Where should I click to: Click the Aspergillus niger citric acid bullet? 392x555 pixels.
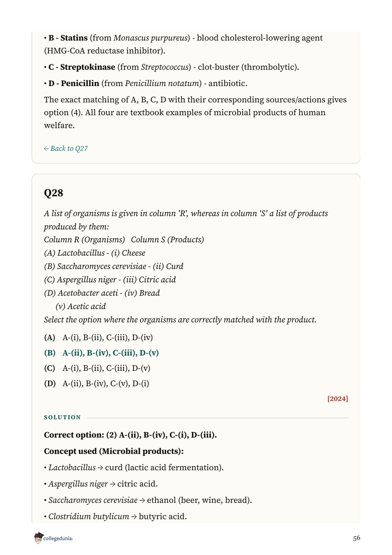(x=101, y=484)
